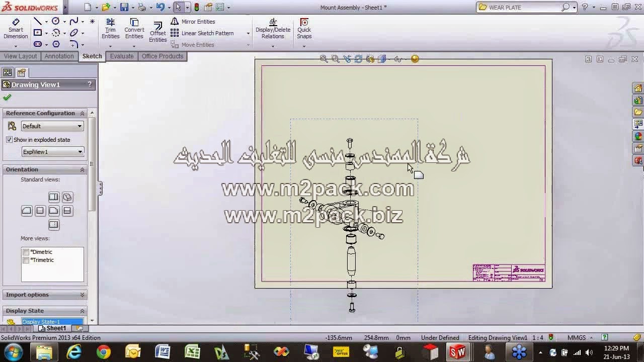The height and width of the screenshot is (362, 644).
Task: Select the isometric standard view button
Action: pos(67,197)
